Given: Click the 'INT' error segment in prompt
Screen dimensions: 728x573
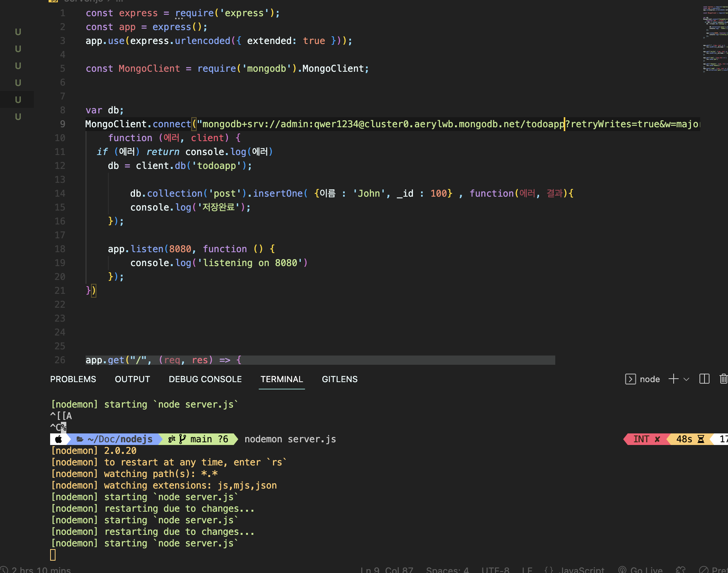Looking at the screenshot, I should point(641,439).
